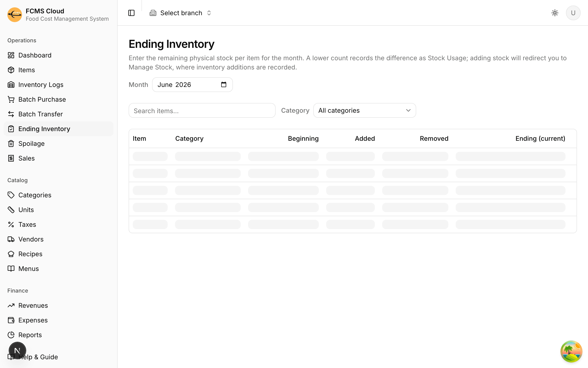Click the Item column header
The width and height of the screenshot is (588, 368).
point(139,138)
